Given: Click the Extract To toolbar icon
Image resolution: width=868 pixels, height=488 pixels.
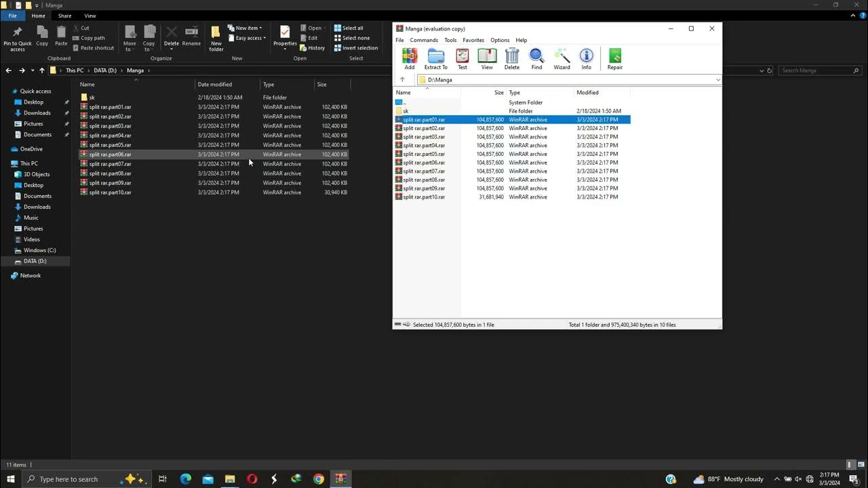Looking at the screenshot, I should point(435,59).
